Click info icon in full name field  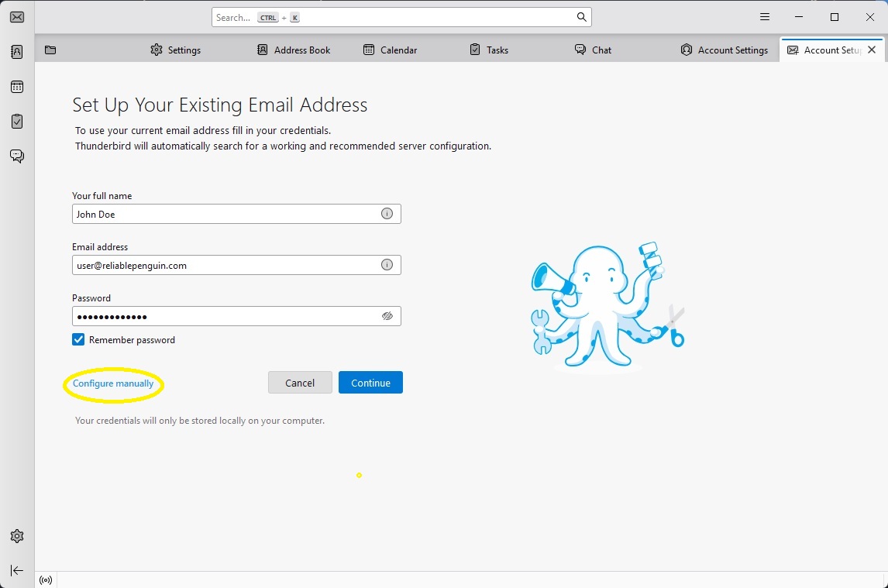coord(387,214)
